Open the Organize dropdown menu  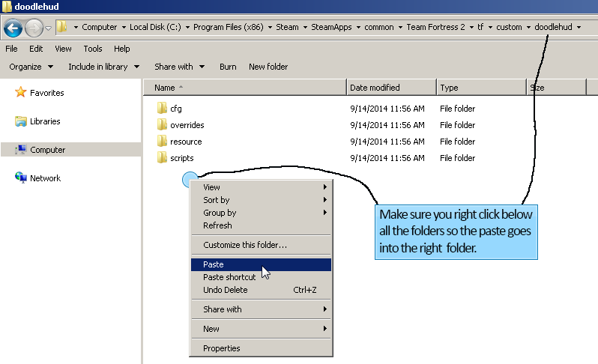[x=31, y=67]
